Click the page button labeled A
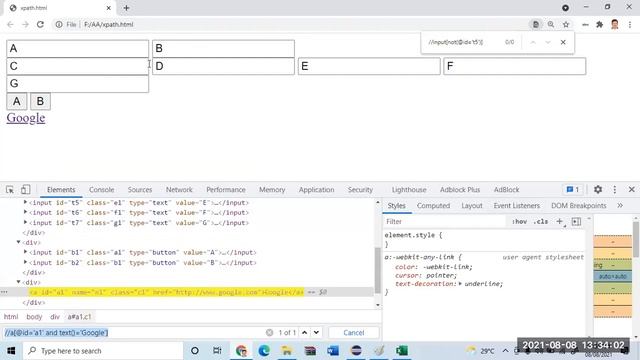Viewport: 640px width, 360px height. click(x=17, y=101)
